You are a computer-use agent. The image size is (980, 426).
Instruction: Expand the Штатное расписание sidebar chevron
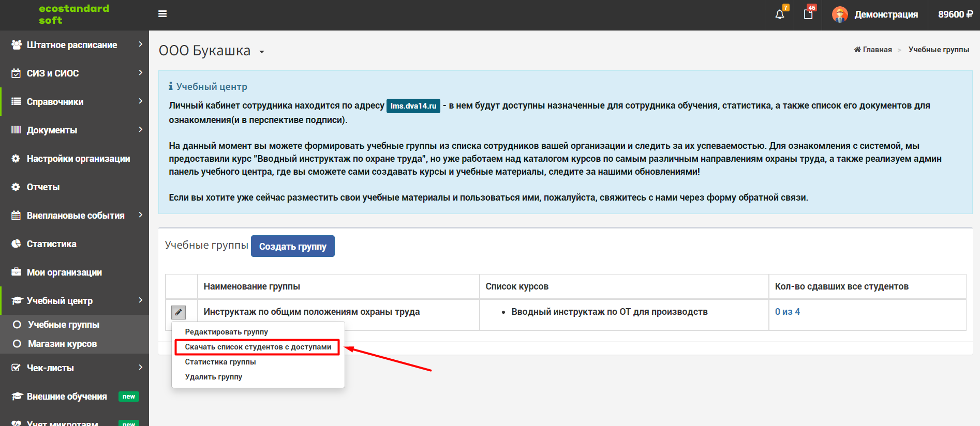140,44
